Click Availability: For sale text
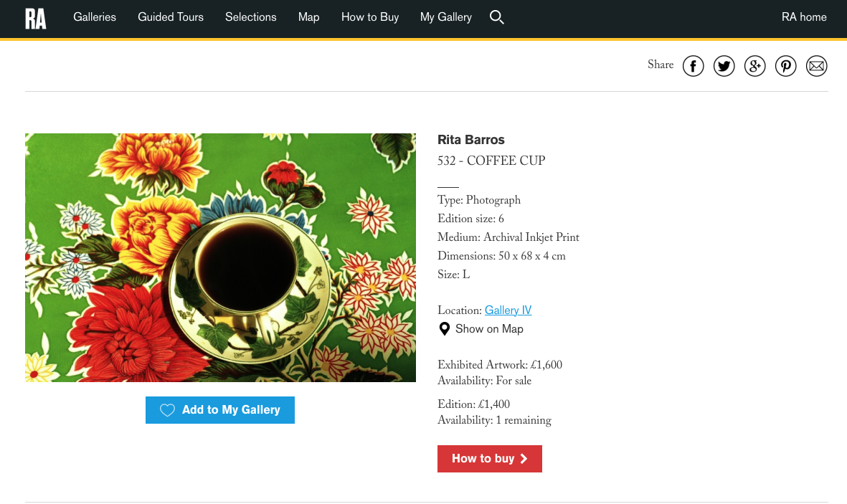This screenshot has width=847, height=504. point(485,381)
